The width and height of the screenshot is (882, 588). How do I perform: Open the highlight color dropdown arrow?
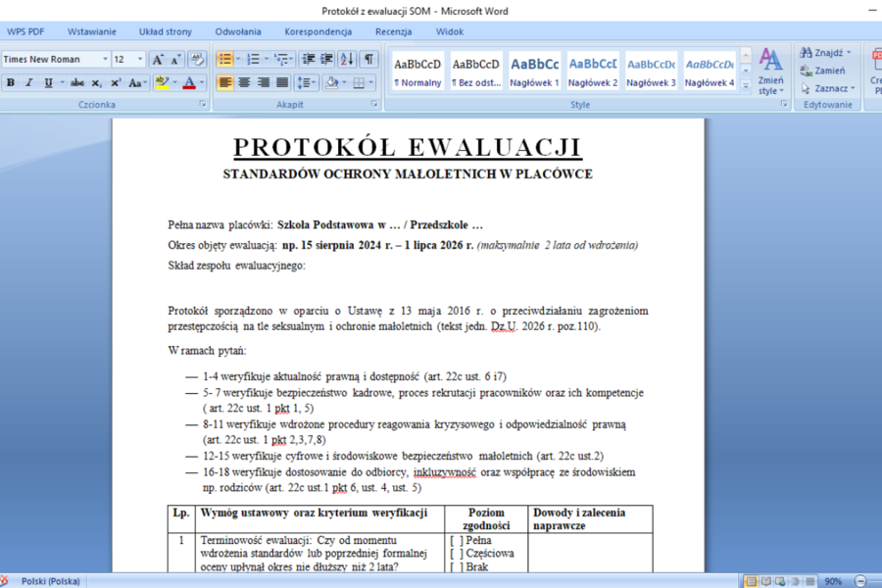coord(175,82)
